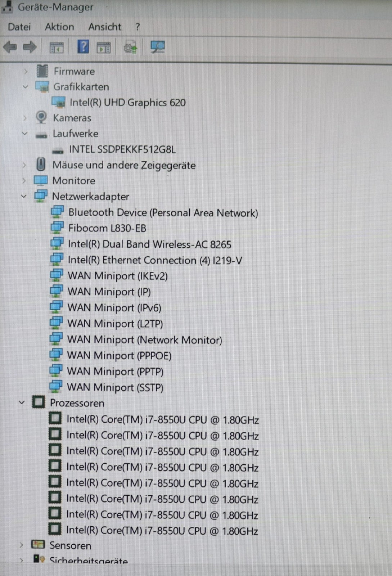The image size is (392, 576).
Task: Select the Monitore category label
Action: (x=74, y=181)
